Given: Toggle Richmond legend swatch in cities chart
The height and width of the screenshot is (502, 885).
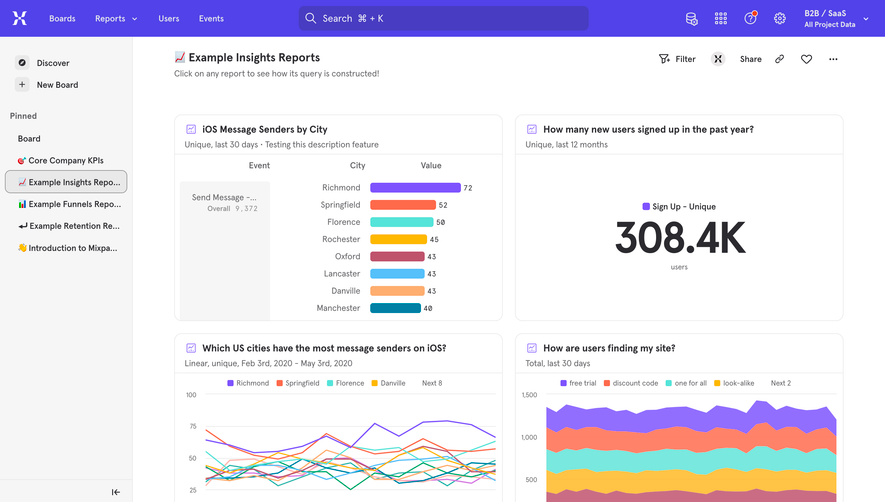Looking at the screenshot, I should (x=230, y=383).
